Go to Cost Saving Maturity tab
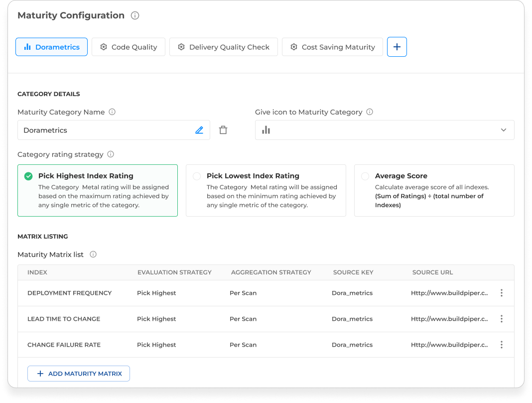This screenshot has height=403, width=532. (x=332, y=47)
